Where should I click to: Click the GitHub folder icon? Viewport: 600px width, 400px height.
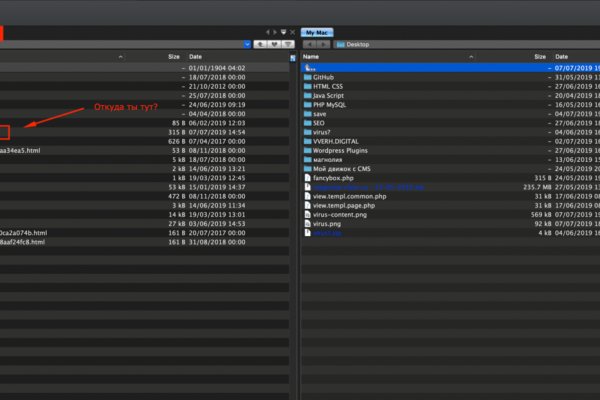(308, 77)
